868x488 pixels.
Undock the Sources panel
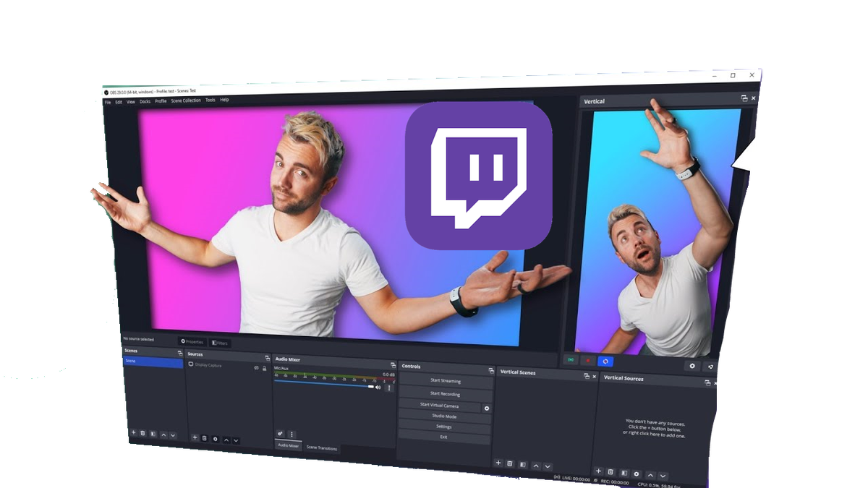pyautogui.click(x=267, y=358)
